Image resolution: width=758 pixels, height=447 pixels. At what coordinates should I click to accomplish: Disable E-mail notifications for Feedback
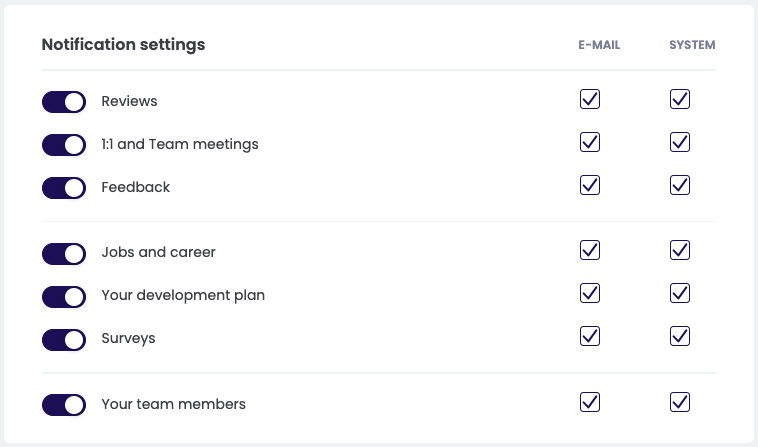point(590,185)
